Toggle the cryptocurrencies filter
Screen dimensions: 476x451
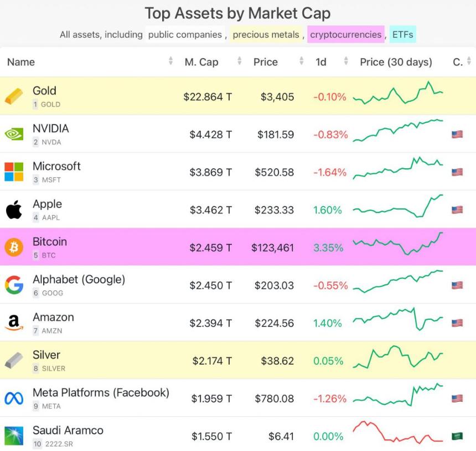point(346,34)
